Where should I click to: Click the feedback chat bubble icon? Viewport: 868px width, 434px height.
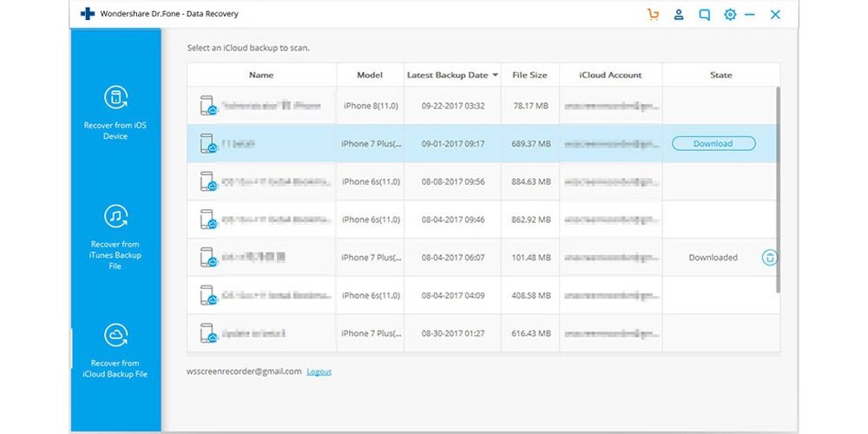(704, 15)
